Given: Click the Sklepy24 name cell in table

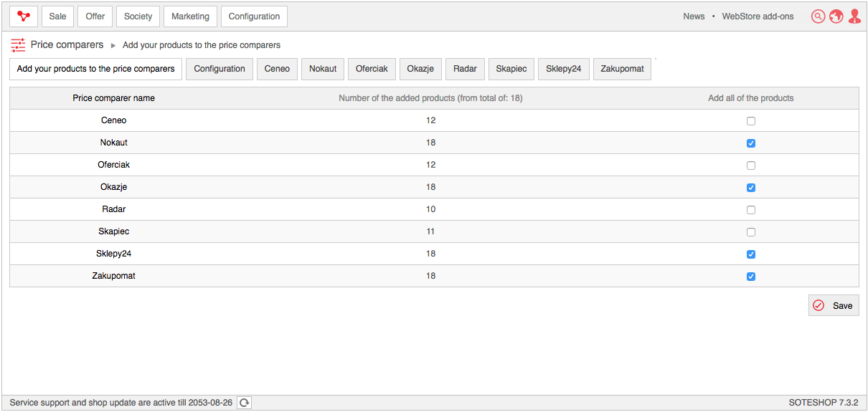Looking at the screenshot, I should 113,254.
